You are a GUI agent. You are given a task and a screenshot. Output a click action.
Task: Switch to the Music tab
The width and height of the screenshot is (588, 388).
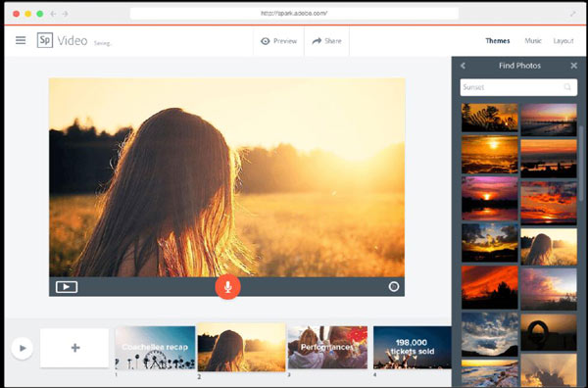pyautogui.click(x=533, y=41)
